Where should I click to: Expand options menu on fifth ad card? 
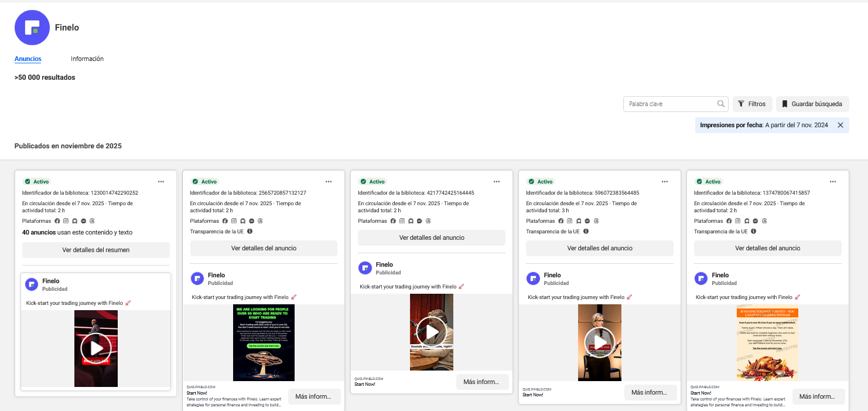(832, 182)
